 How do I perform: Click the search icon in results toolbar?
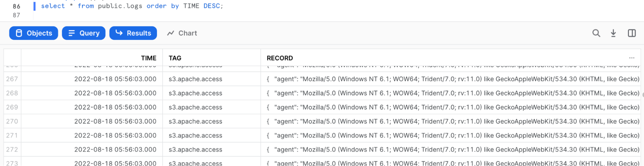pos(596,33)
